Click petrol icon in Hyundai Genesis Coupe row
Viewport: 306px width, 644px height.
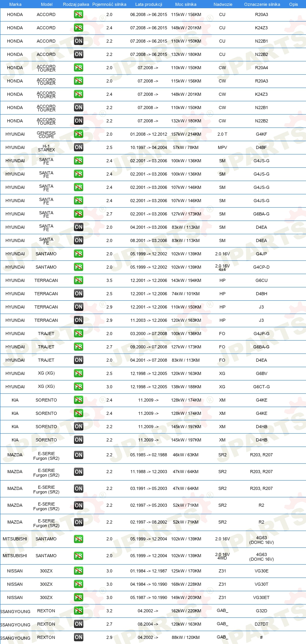point(78,134)
